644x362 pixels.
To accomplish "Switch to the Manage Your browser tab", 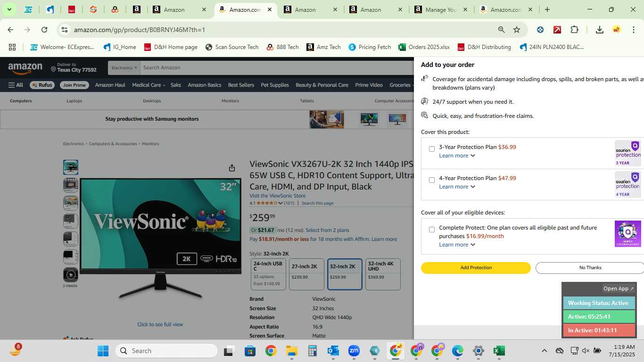I will tap(440, 9).
